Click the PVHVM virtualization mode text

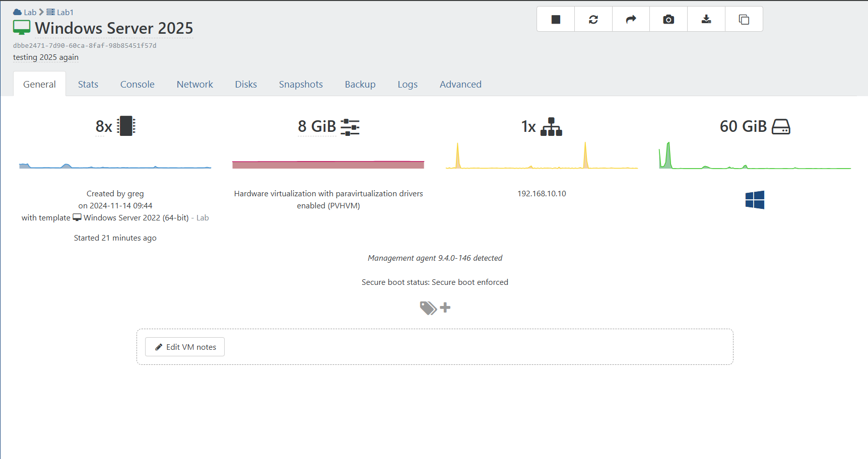pyautogui.click(x=328, y=199)
